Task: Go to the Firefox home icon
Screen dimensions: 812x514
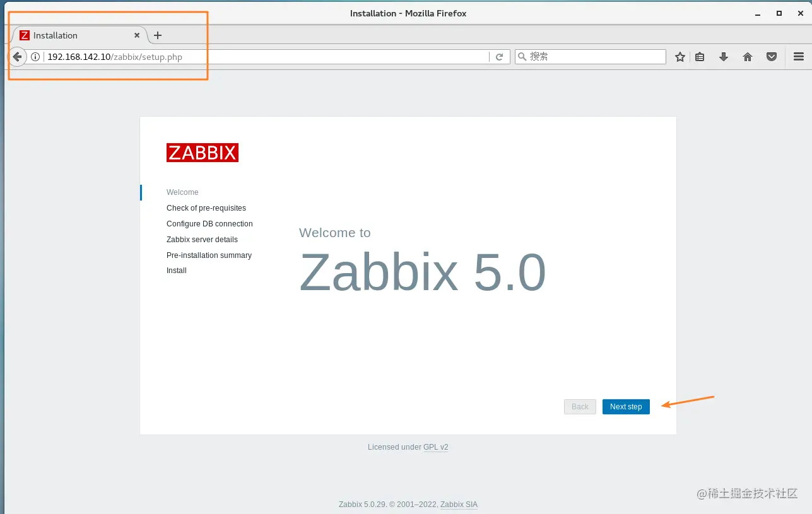Action: (x=748, y=57)
